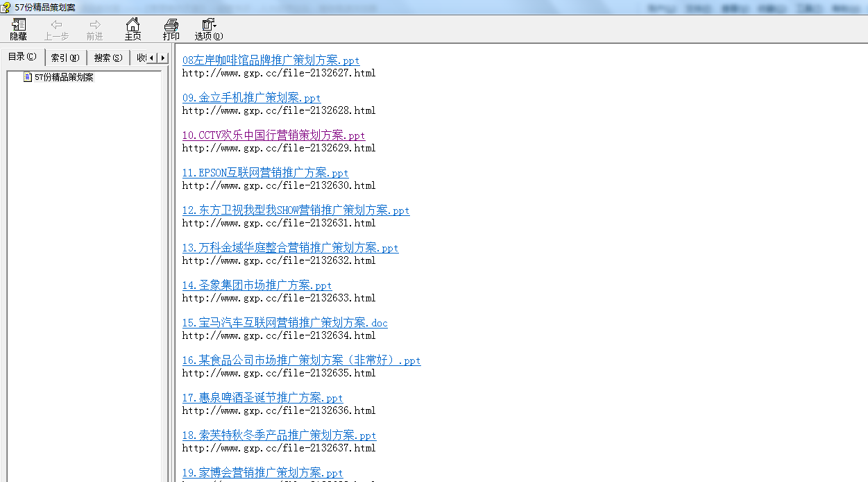Open 10.CCTV欢乐中国行营销策划方案.ppt link

(274, 135)
